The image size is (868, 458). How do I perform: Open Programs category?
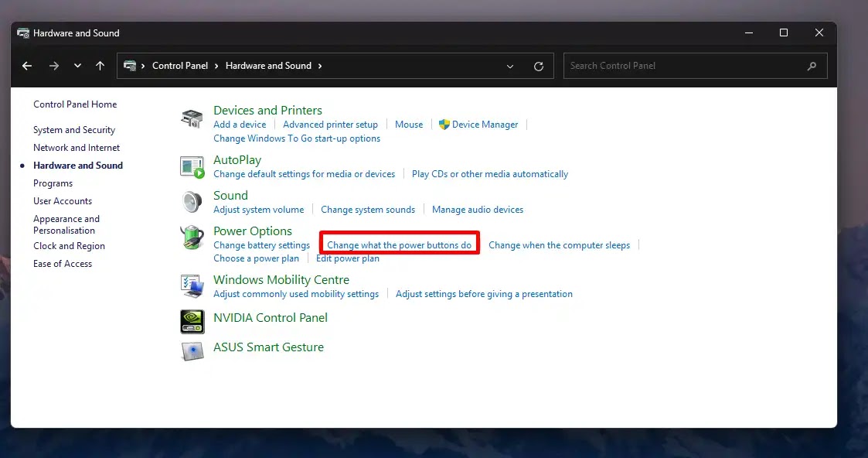click(x=53, y=183)
